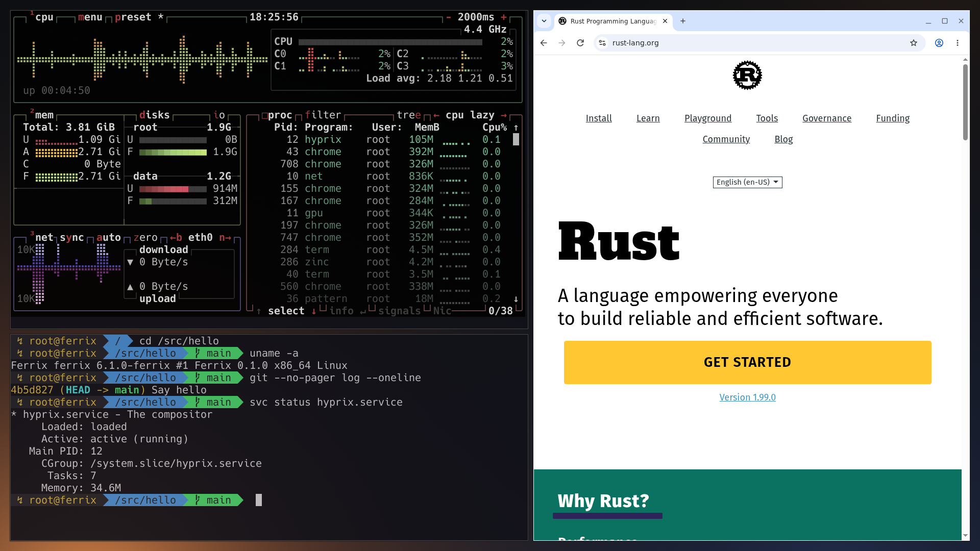Close the Rust Programming Language tab
980x551 pixels.
click(x=665, y=21)
